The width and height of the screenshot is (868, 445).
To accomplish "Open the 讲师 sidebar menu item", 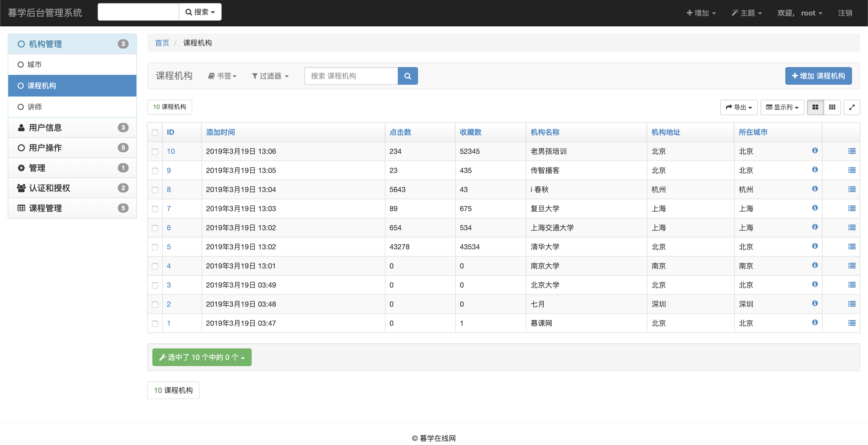I will click(35, 107).
